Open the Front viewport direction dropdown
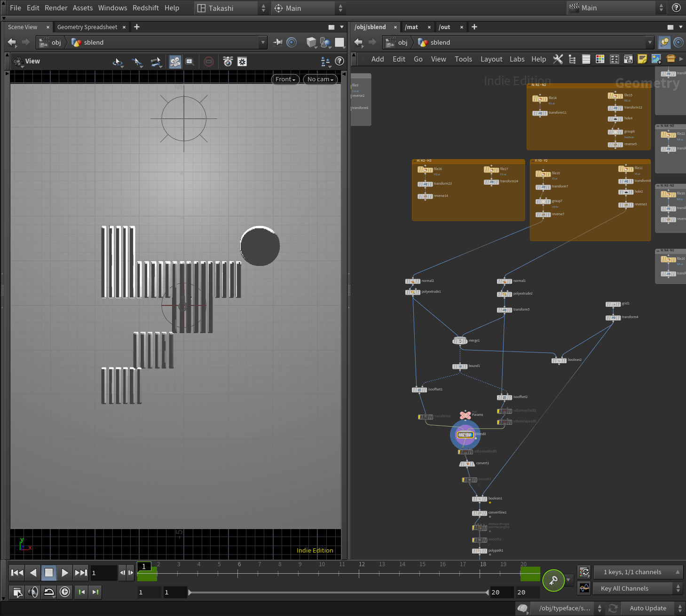 click(285, 79)
